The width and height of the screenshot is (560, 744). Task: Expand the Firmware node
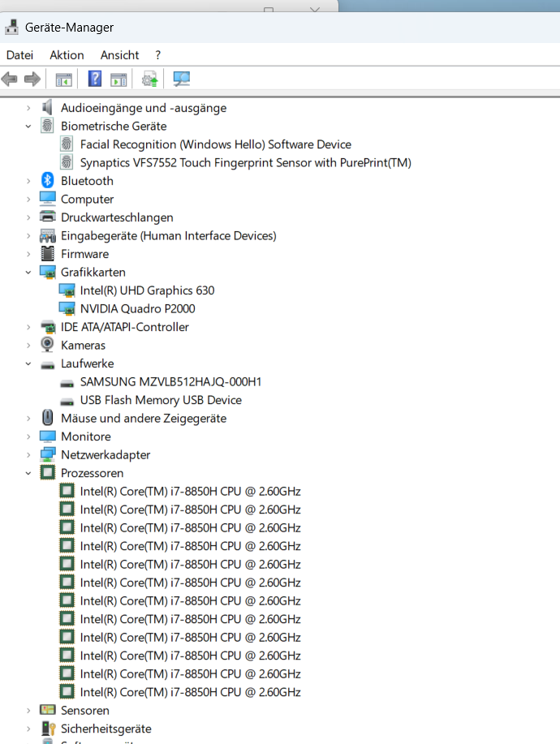click(x=28, y=254)
